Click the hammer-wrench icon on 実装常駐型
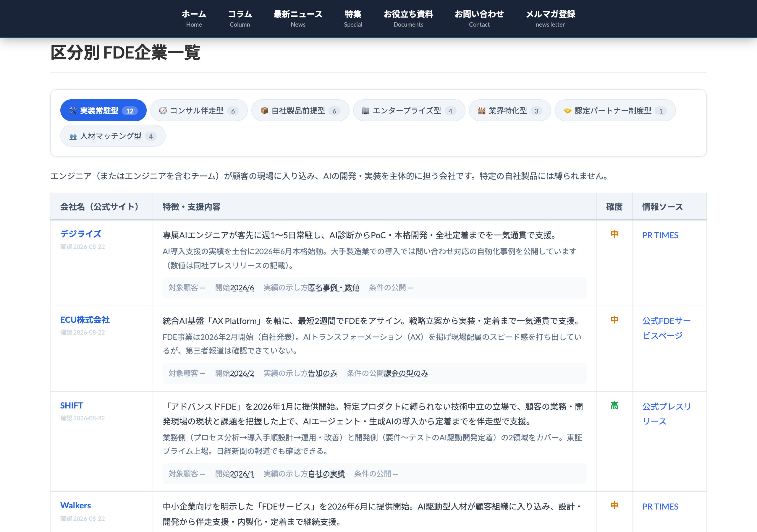 73,111
